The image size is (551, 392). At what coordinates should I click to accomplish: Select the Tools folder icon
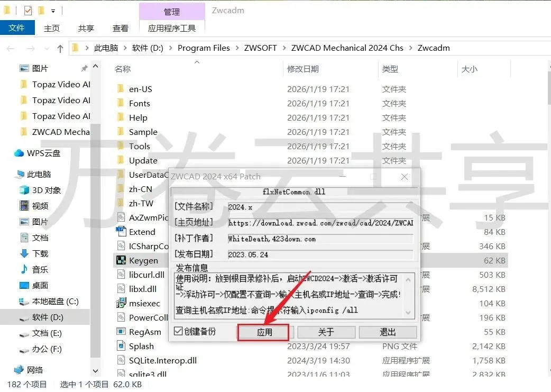point(121,146)
